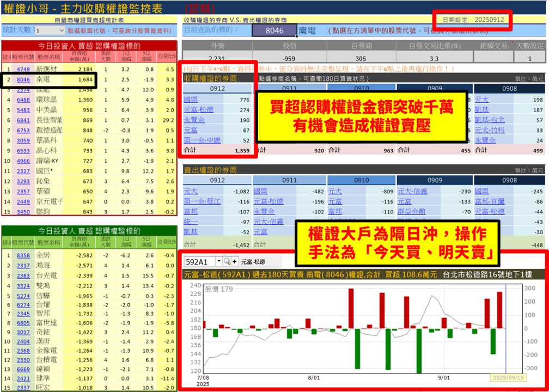The height and width of the screenshot is (392, 549).
Task: Click broker 富邦 in 0912 selling list
Action: (191, 212)
